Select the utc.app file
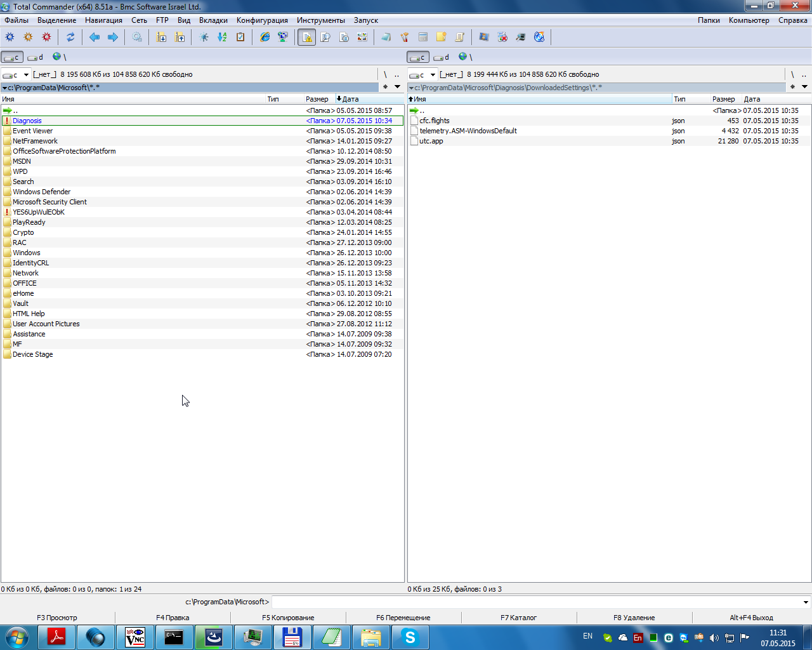This screenshot has height=650, width=812. click(x=609, y=141)
